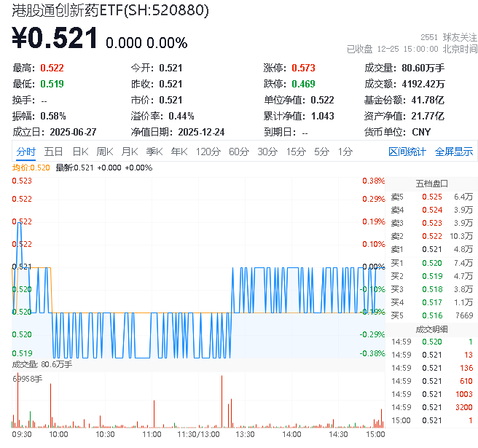The height and width of the screenshot is (448, 478).
Task: Open the 5分 interval chart
Action: [322, 152]
